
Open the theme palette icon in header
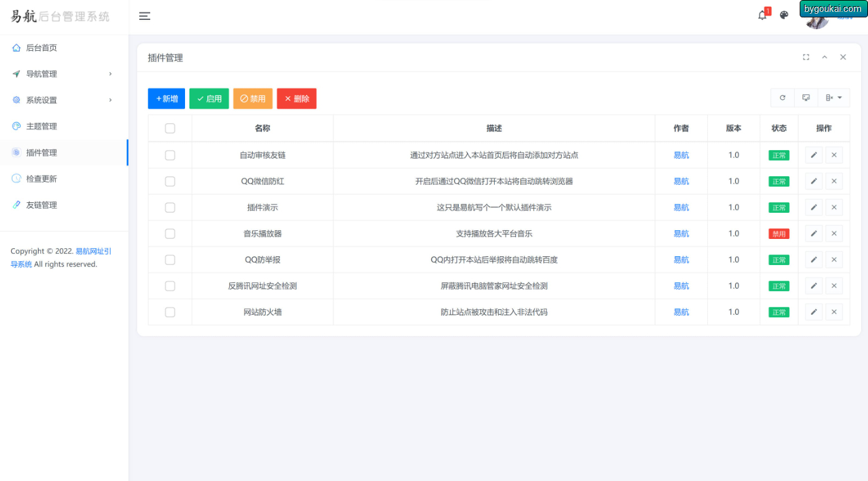click(x=784, y=16)
